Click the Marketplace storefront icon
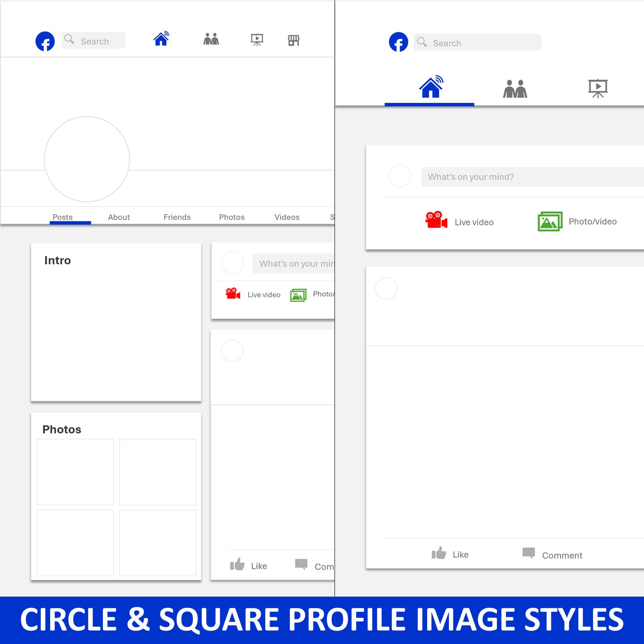The image size is (644, 644). tap(294, 40)
